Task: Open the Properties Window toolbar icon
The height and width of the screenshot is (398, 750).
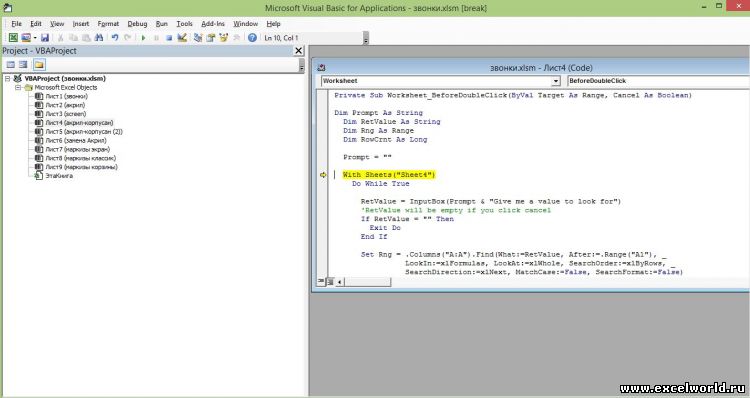Action: 210,38
